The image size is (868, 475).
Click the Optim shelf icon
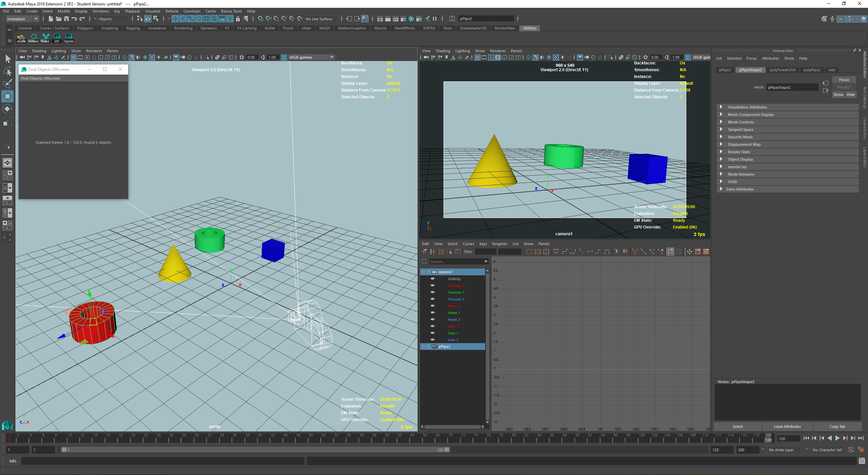(x=69, y=38)
